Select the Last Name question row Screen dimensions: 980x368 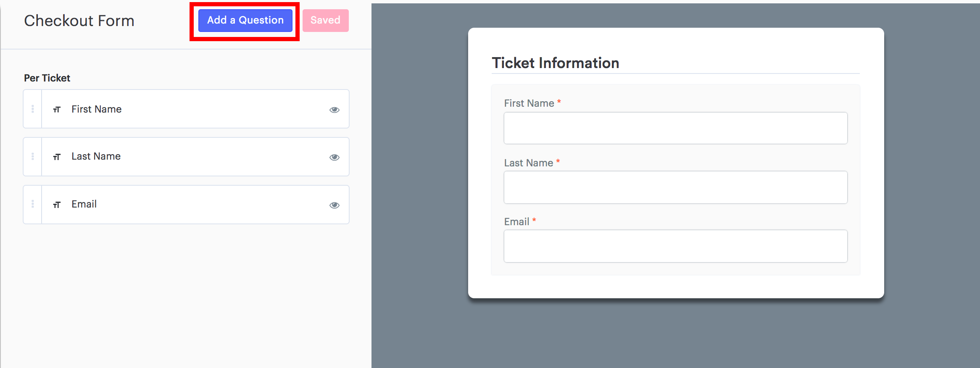click(186, 157)
